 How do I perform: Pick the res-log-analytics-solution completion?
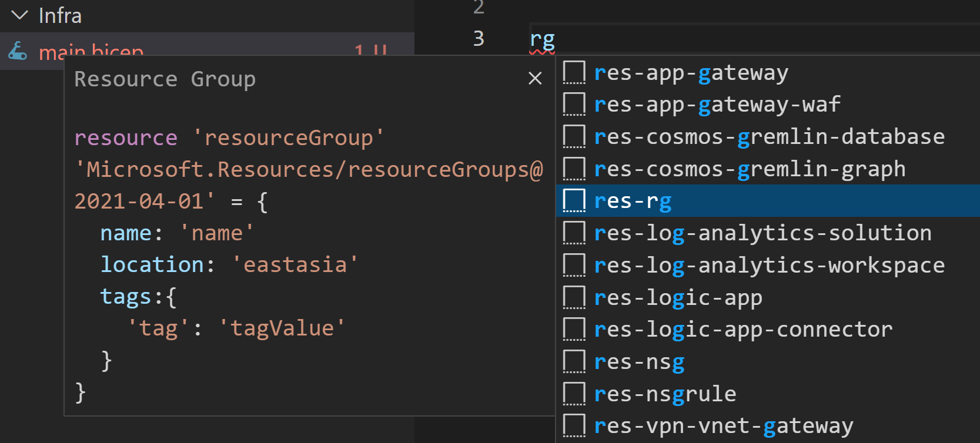[762, 233]
